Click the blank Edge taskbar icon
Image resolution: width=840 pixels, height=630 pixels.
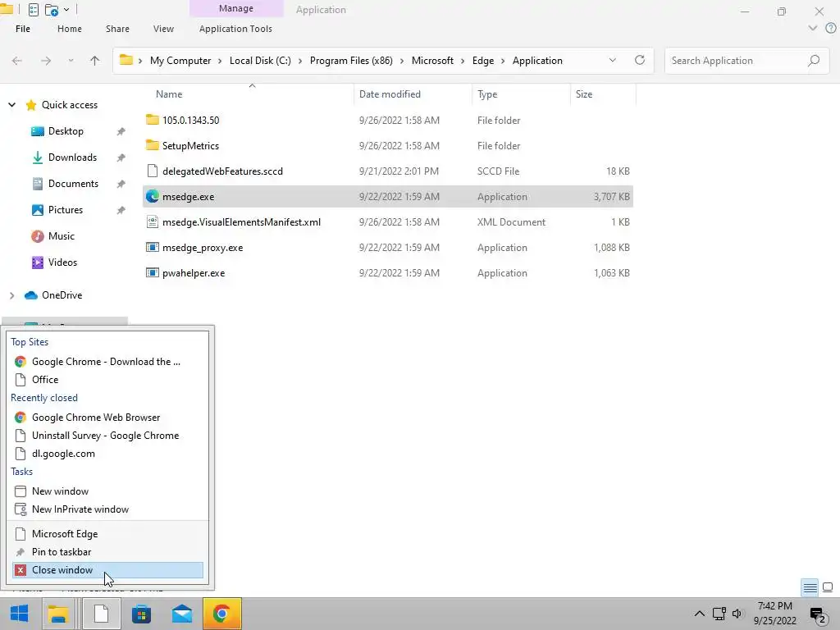pos(101,614)
